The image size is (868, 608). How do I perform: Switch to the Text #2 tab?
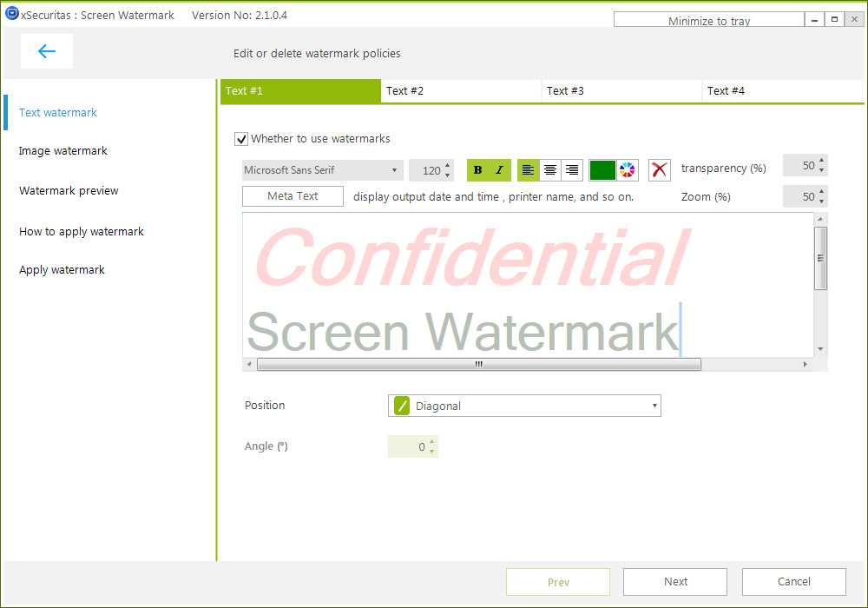tap(461, 91)
